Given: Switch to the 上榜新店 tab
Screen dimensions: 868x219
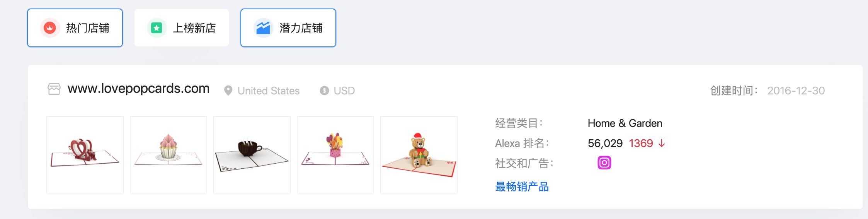Looking at the screenshot, I should [182, 28].
